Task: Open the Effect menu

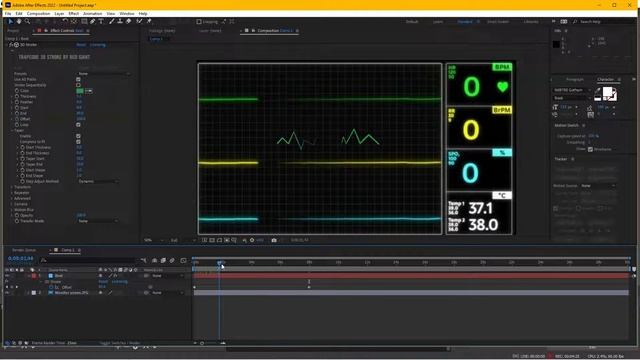Action: click(73, 13)
